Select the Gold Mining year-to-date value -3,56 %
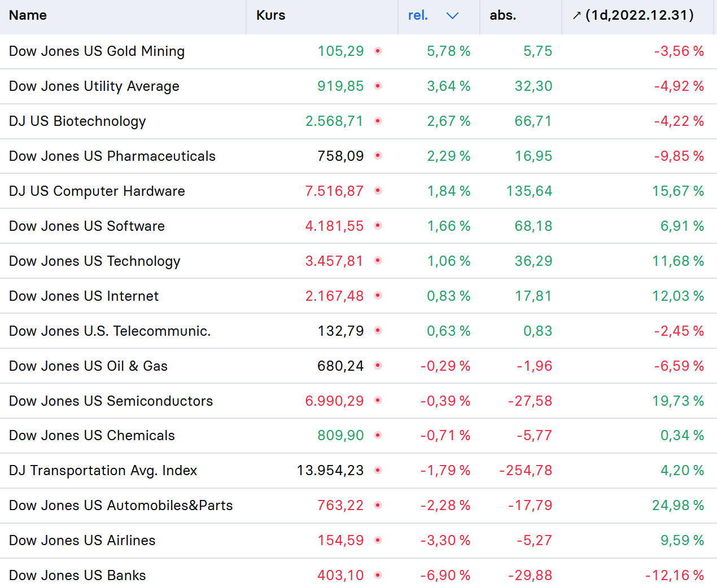The image size is (717, 588). 679,51
